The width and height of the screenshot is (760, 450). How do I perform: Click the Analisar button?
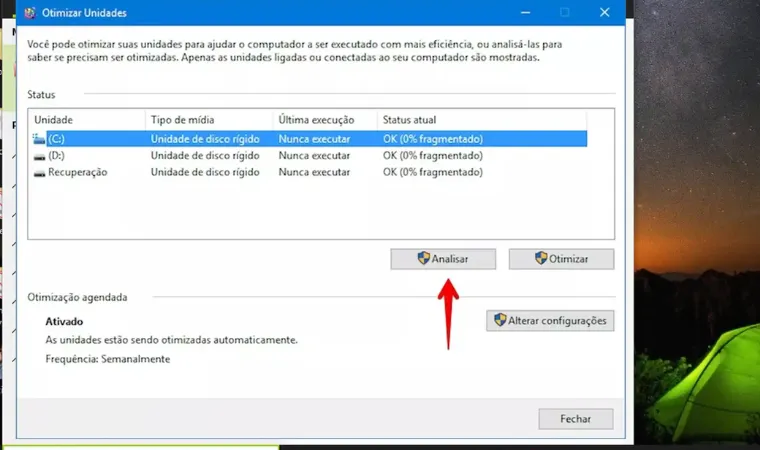(443, 259)
